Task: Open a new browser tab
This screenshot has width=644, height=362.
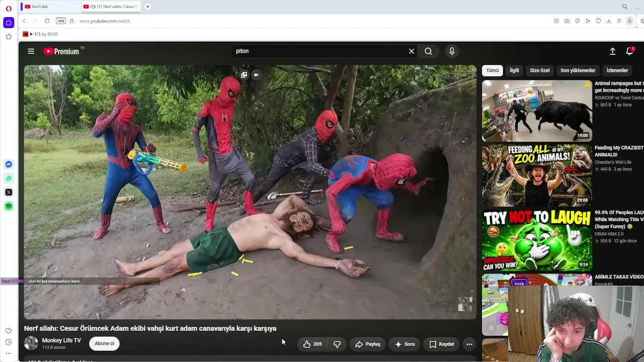Action: tap(147, 7)
